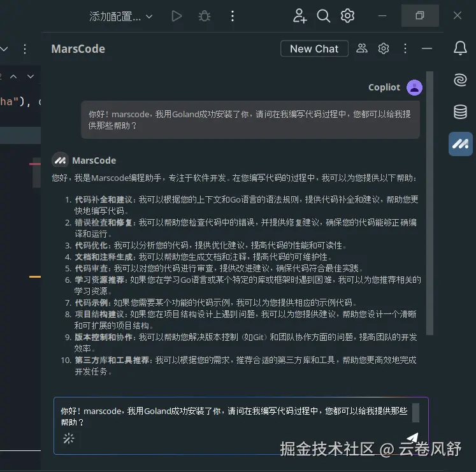This screenshot has height=472, width=476.
Task: Click the send message arrow icon
Action: coord(412,438)
